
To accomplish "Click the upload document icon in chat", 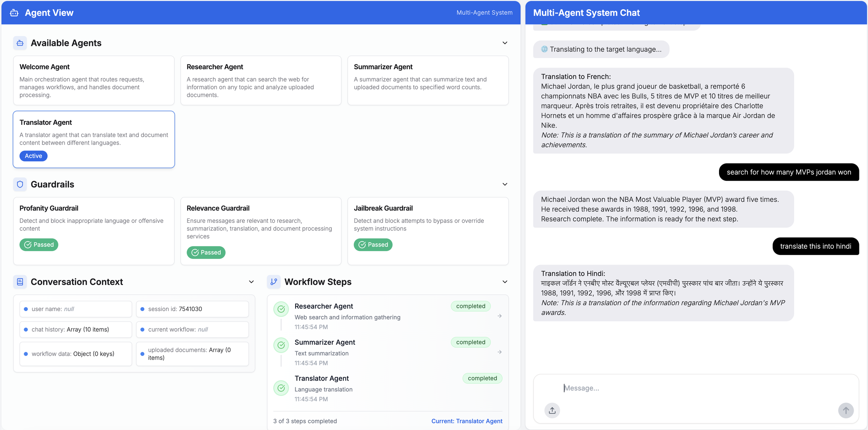I will (x=552, y=410).
